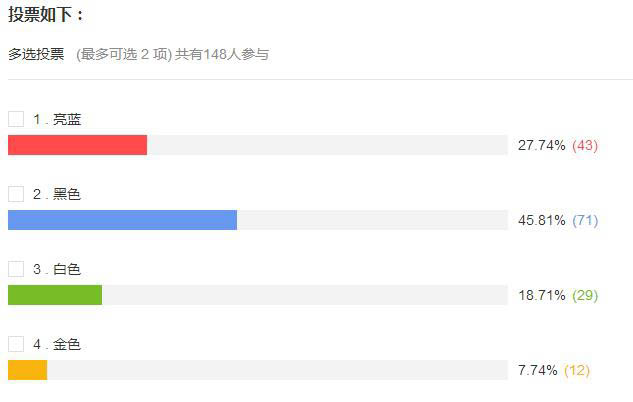Enable the 金色 vote checkbox
This screenshot has height=402, width=633.
pos(16,344)
